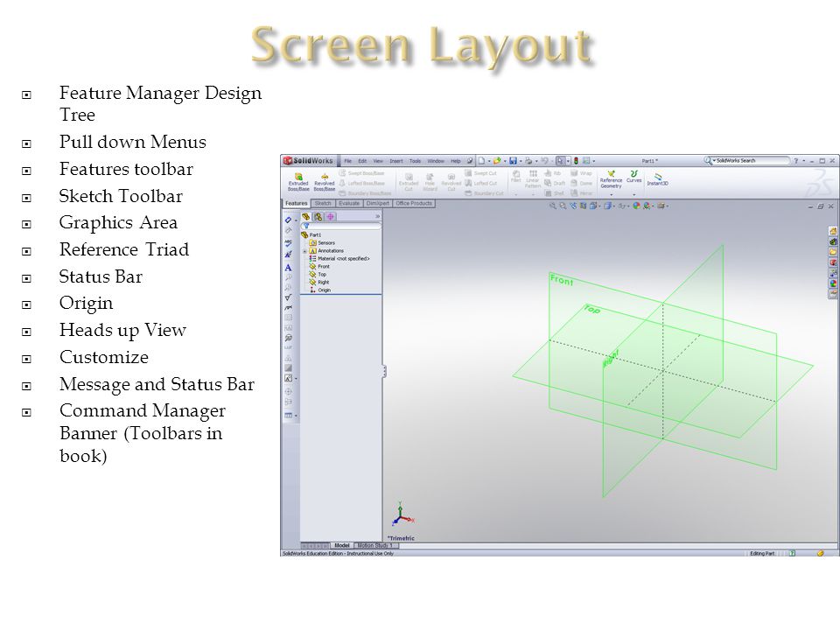The width and height of the screenshot is (840, 630).
Task: Select the Front plane in the tree
Action: (319, 266)
